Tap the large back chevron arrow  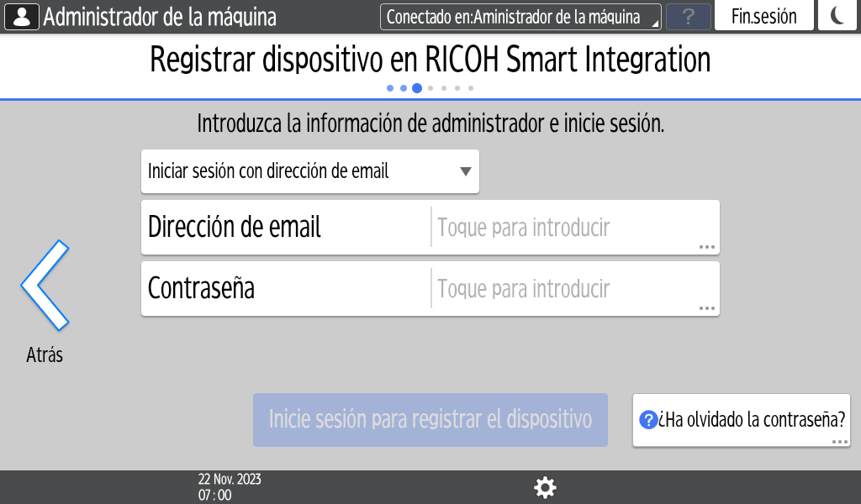(x=45, y=285)
